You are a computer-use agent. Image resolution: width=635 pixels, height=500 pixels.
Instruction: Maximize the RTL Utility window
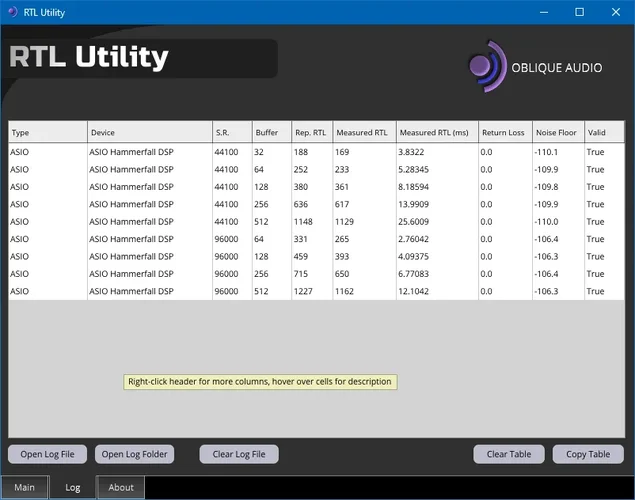coord(580,12)
